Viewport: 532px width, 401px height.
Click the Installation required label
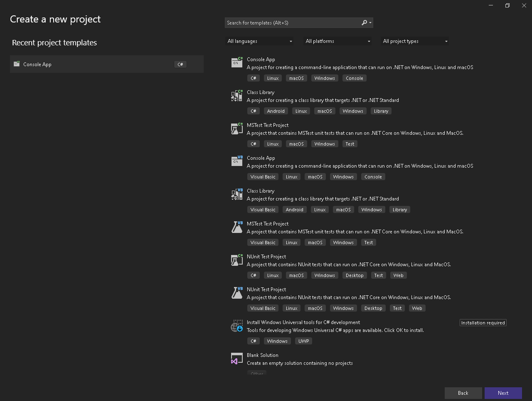[483, 323]
